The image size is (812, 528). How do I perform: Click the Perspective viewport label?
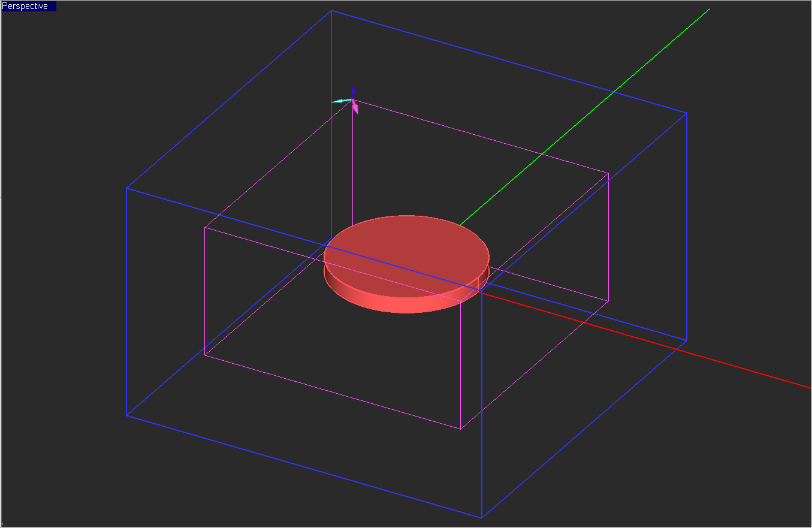coord(29,6)
